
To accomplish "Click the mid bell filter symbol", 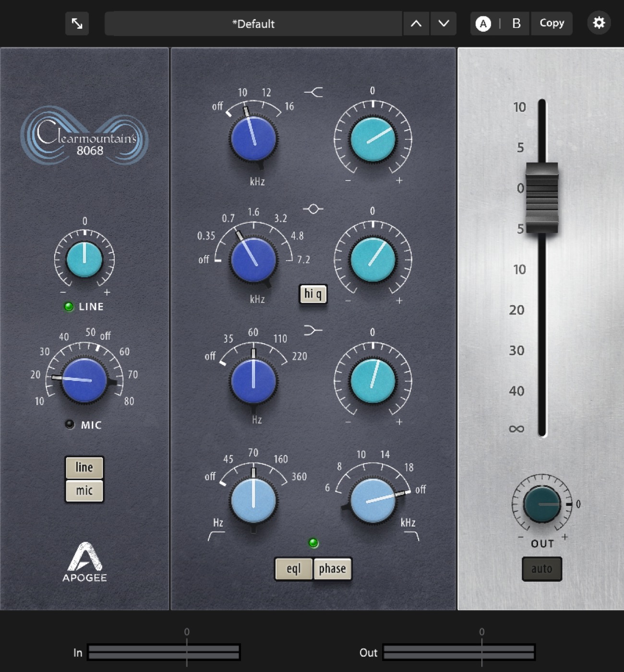I will [x=313, y=209].
